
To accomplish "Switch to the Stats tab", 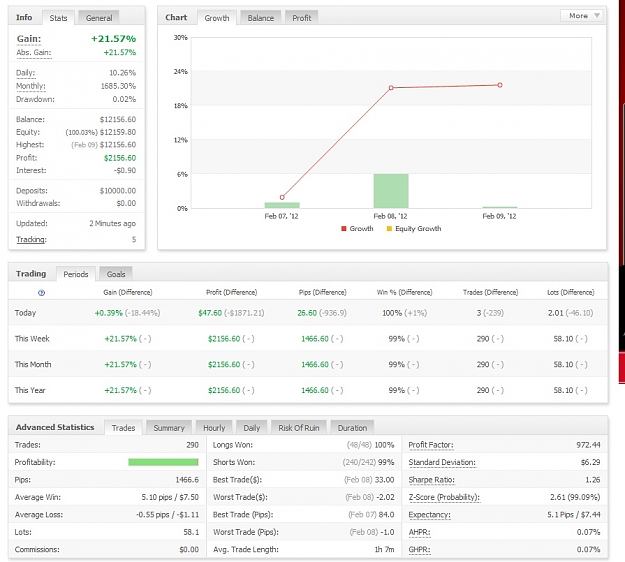I will [x=58, y=18].
